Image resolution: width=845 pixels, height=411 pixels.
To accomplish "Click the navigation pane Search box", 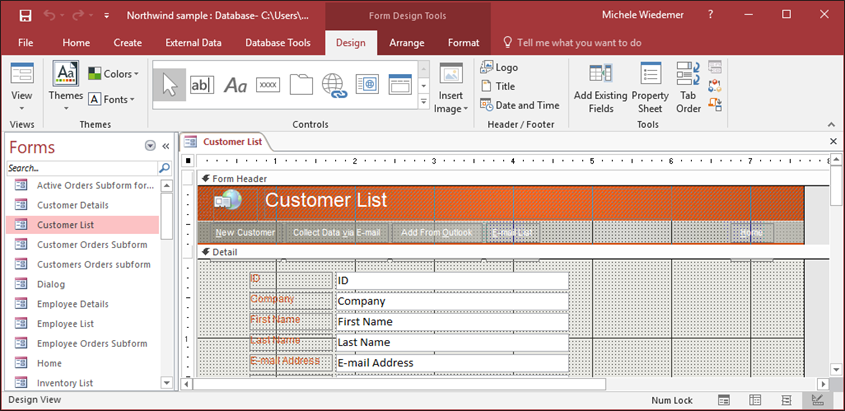I will click(x=82, y=168).
